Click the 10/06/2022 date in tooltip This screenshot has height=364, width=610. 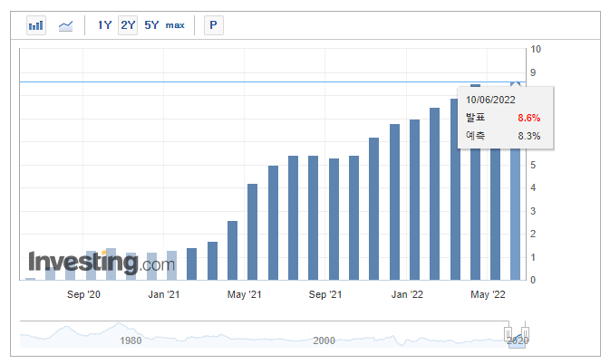(x=490, y=100)
